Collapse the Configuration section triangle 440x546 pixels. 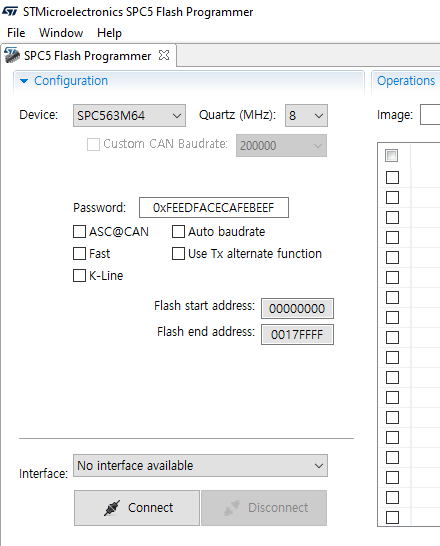point(24,81)
